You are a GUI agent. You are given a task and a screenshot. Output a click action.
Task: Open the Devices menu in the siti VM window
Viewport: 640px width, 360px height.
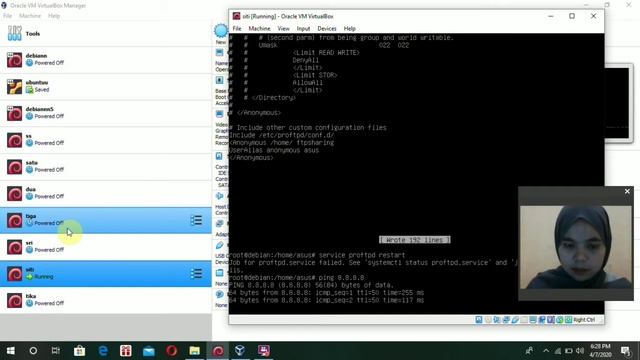[327, 29]
